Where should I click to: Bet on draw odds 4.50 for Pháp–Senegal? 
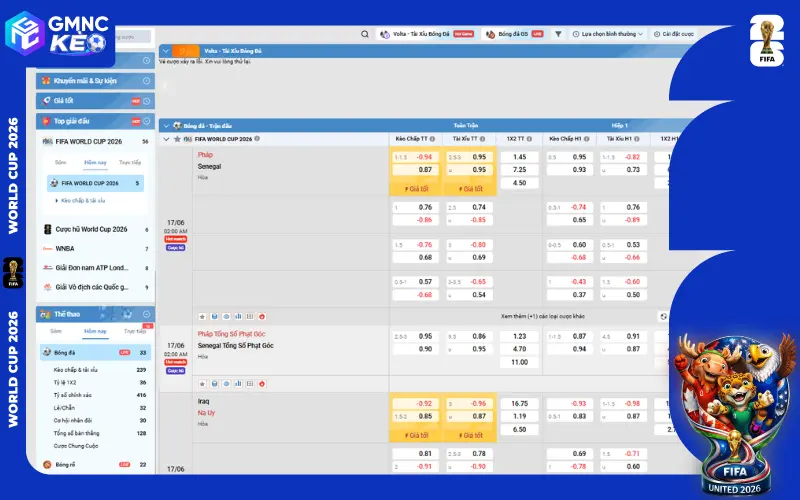(519, 183)
